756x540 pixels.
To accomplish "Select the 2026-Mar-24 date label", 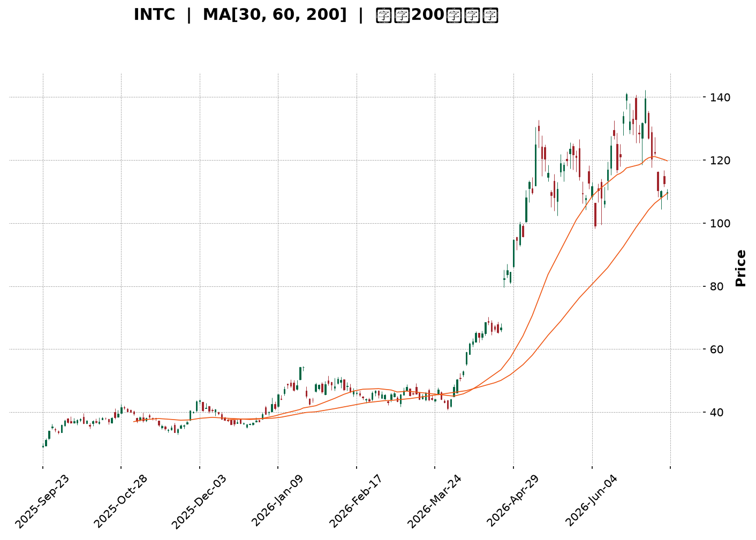I will pos(434,501).
